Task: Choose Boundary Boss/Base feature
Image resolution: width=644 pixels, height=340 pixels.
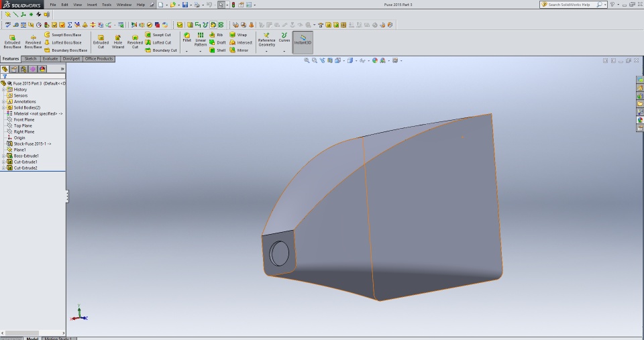Action: tap(65, 50)
